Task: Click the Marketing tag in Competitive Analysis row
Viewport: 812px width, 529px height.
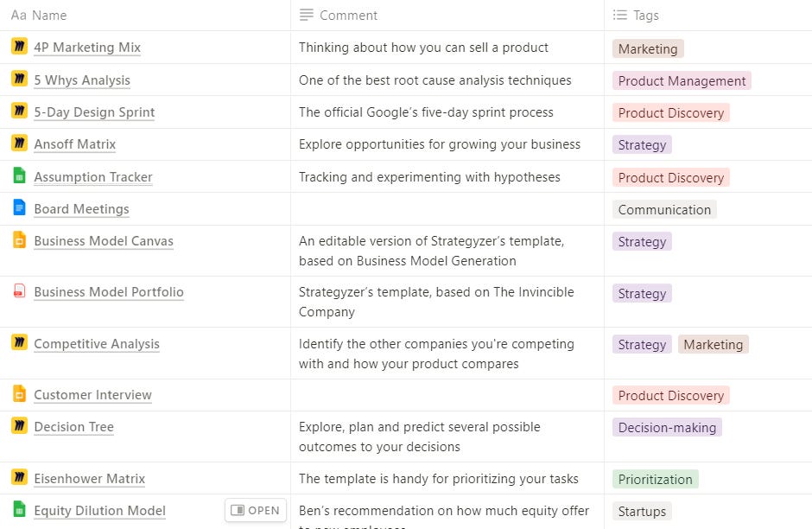Action: [x=713, y=345]
